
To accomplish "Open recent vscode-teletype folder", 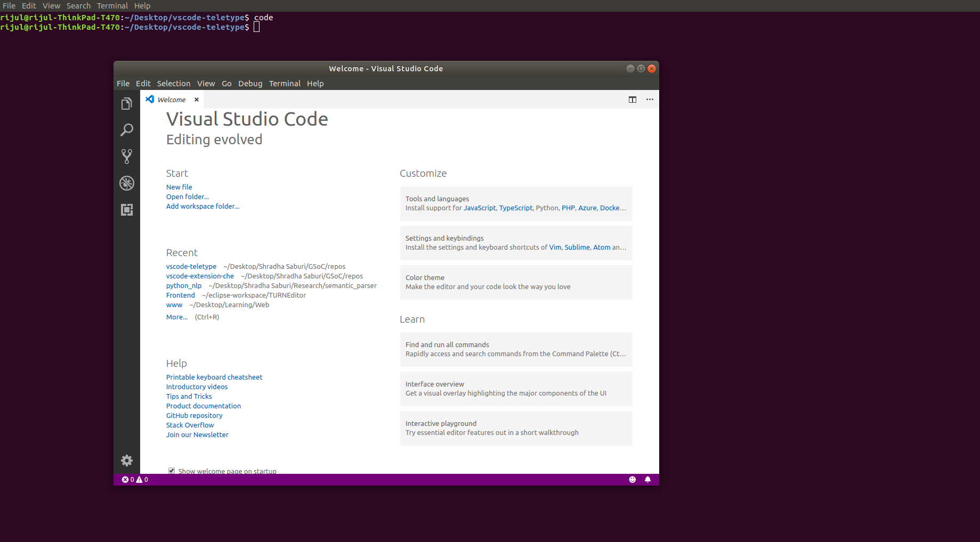I will [x=191, y=266].
